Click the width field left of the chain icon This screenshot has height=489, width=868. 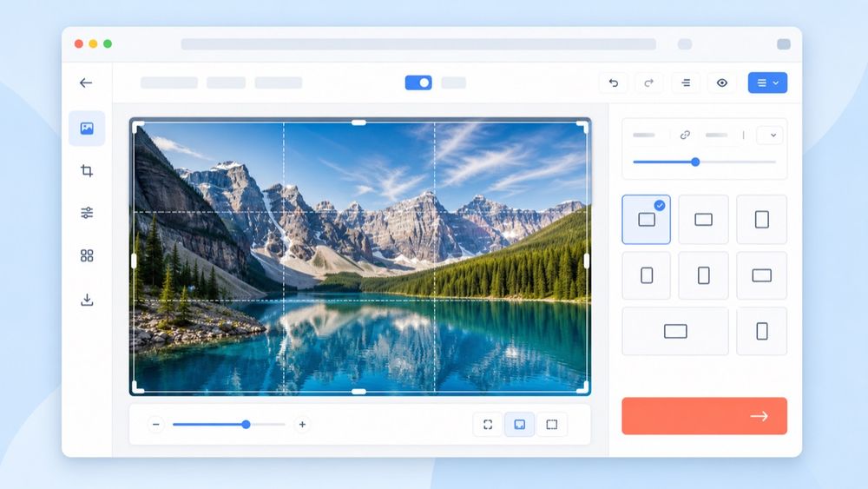click(x=644, y=135)
